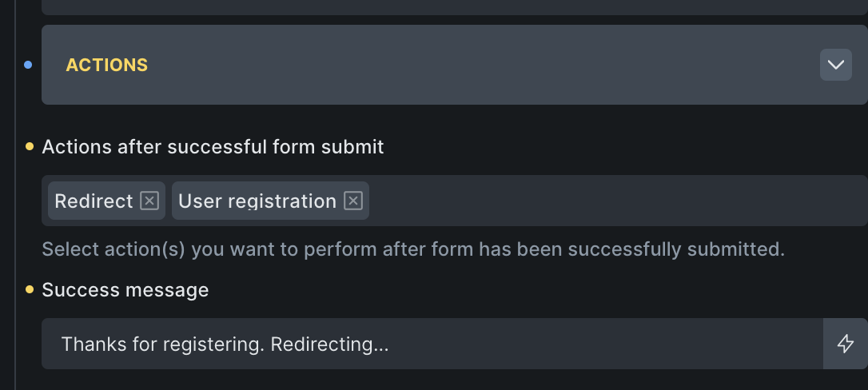The image size is (868, 390).
Task: Click yellow dot beside Actions after successful form submit
Action: (x=30, y=146)
